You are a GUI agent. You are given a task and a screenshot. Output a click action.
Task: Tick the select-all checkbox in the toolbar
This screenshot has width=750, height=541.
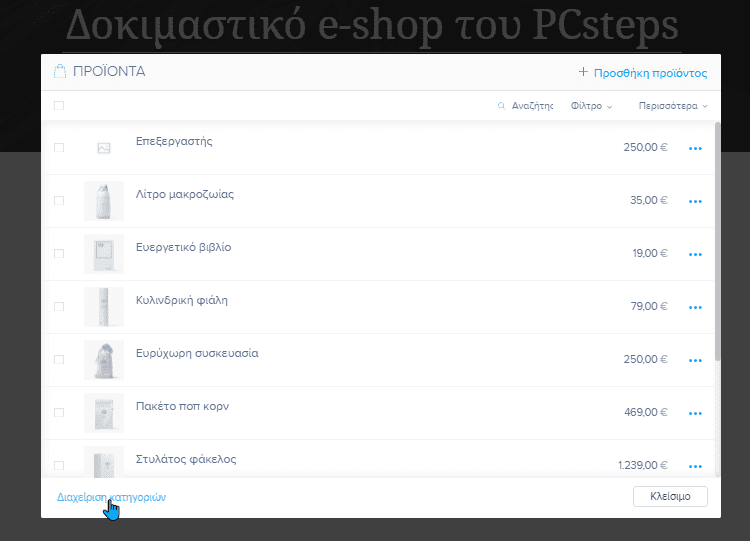[59, 105]
